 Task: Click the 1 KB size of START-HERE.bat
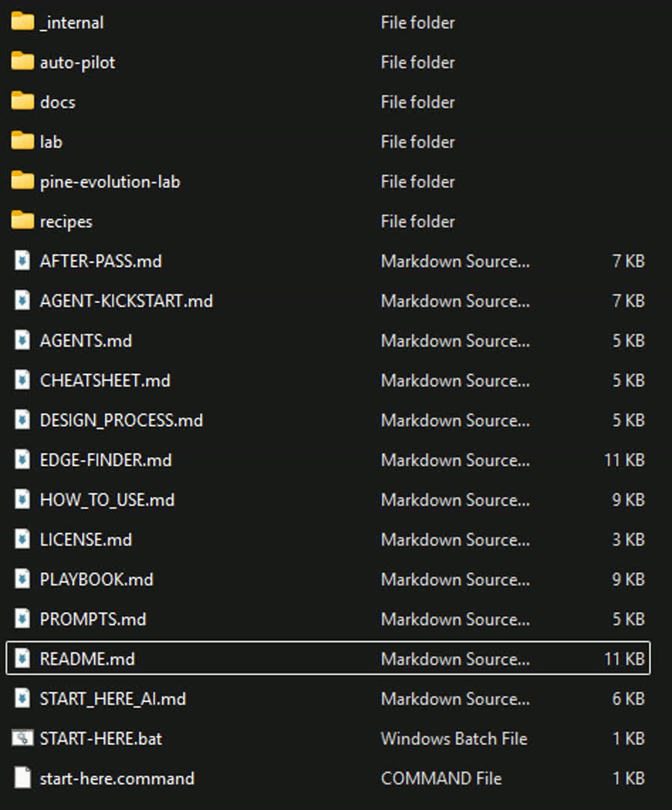tap(629, 738)
